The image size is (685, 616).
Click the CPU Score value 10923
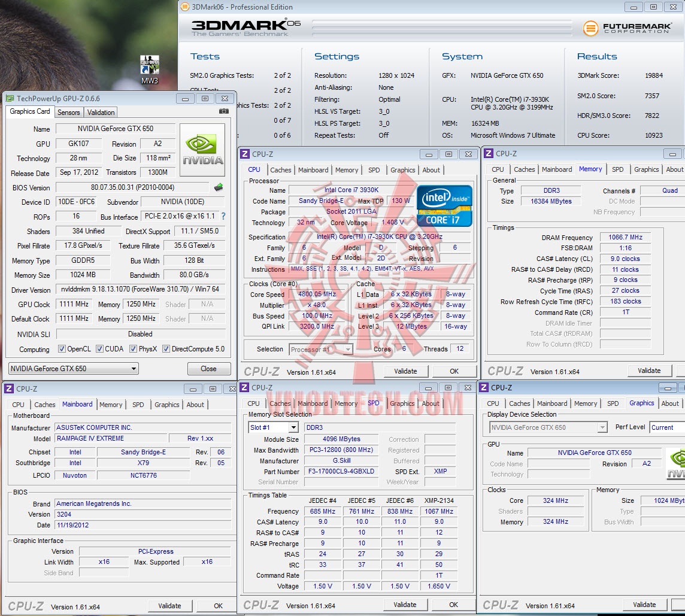tap(653, 135)
